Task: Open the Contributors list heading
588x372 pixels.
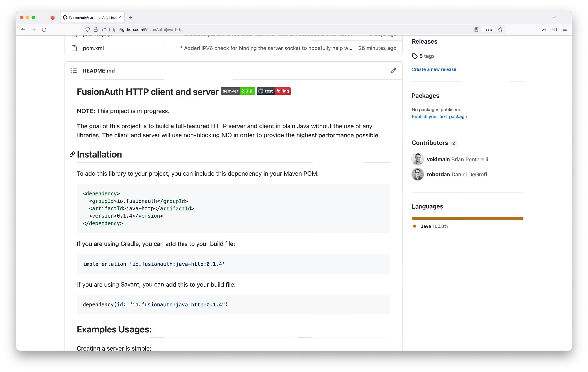Action: coord(430,143)
